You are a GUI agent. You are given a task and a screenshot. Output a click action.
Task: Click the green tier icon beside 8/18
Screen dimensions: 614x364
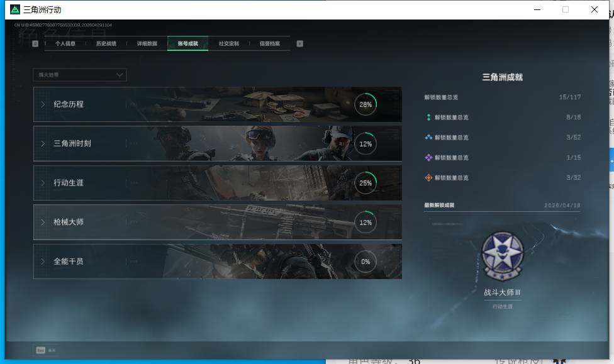(428, 117)
